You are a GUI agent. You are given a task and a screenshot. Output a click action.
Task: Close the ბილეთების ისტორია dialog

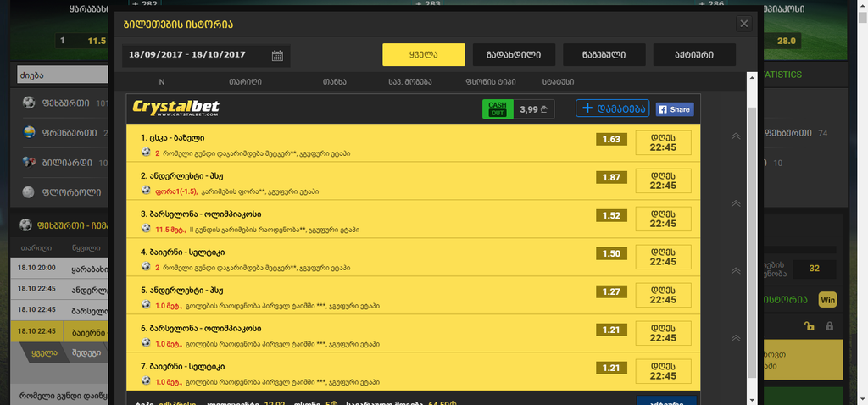pos(744,24)
